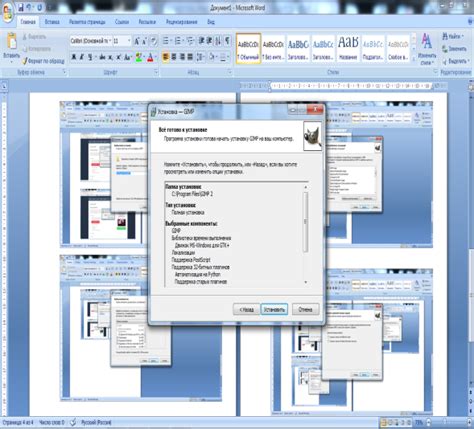This screenshot has width=474, height=429.
Task: Toggle Italic formatting in the Font group
Action: [x=82, y=58]
